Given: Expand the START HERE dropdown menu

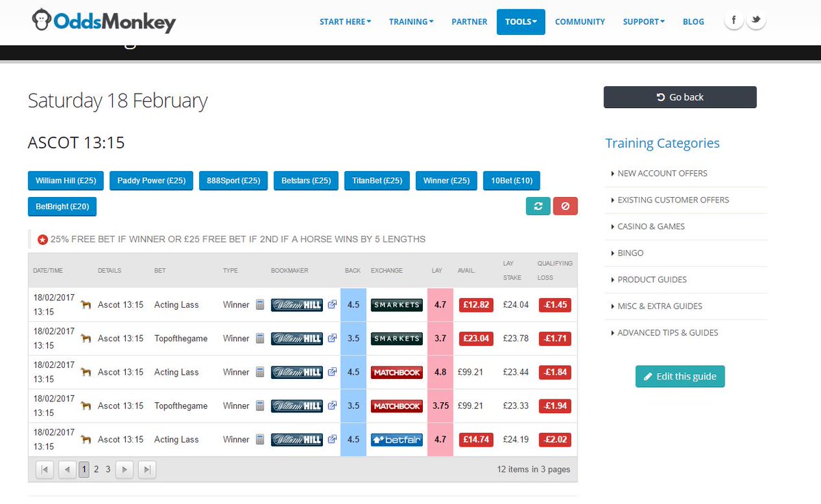Looking at the screenshot, I should point(346,21).
